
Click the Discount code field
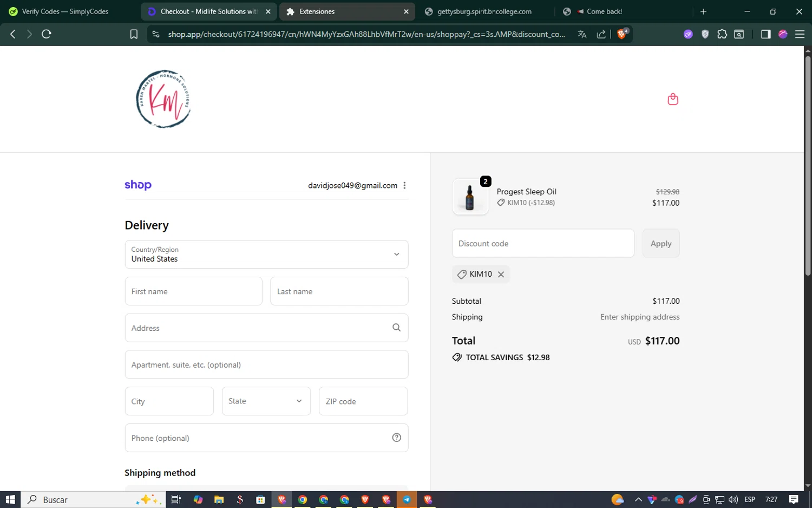tap(543, 243)
